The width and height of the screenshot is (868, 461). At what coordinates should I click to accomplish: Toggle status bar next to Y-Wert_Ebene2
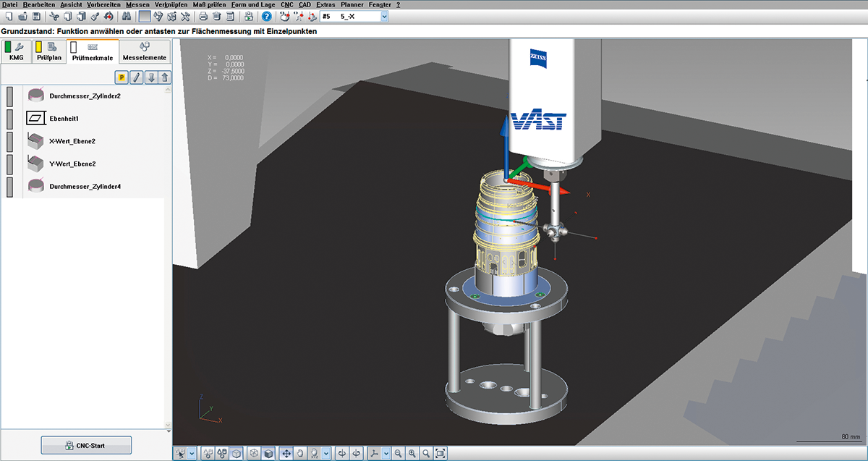10,164
